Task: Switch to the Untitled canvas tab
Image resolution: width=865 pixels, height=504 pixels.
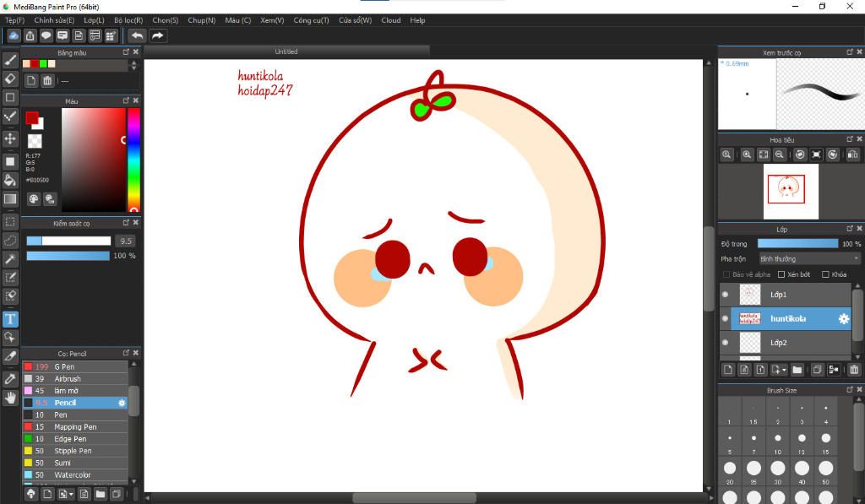Action: [286, 51]
